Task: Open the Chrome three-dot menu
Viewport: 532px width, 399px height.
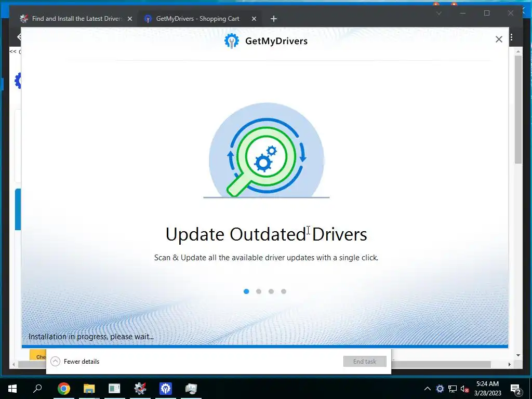Action: point(511,37)
